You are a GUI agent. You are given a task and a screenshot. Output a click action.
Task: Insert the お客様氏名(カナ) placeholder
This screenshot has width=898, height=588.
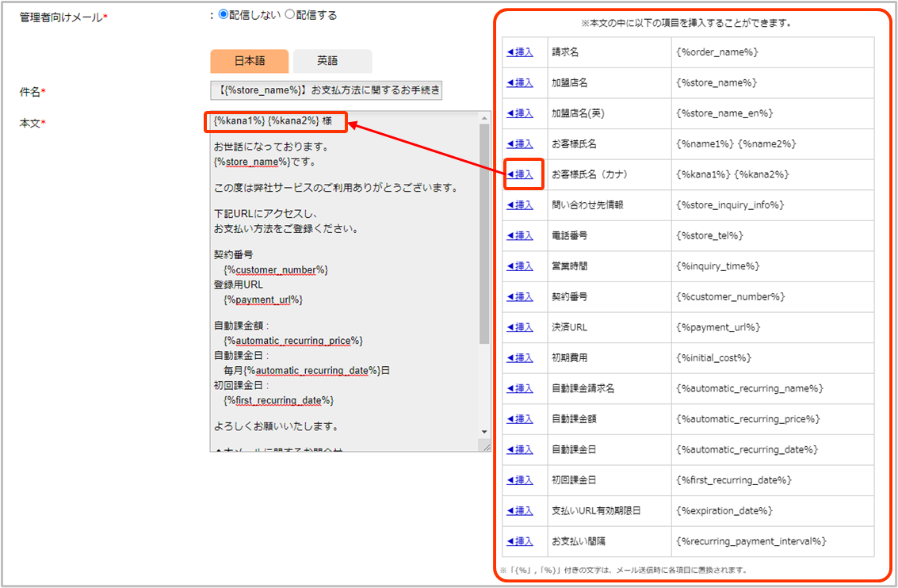coord(520,174)
